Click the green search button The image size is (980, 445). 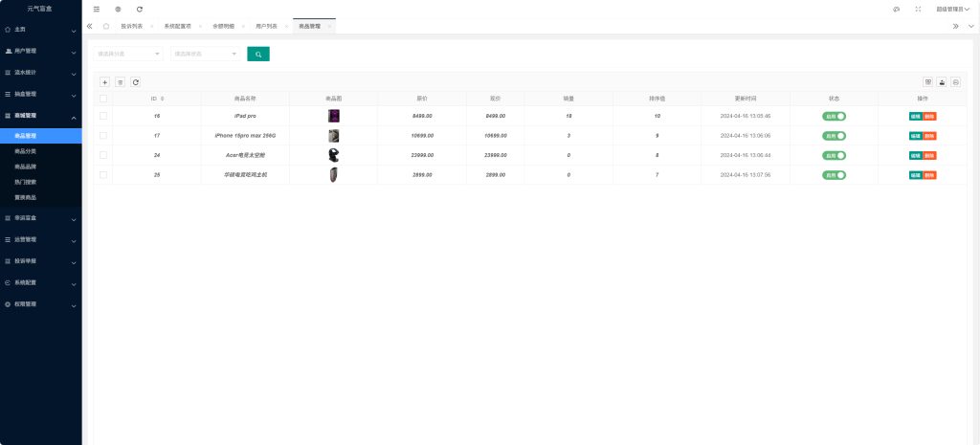(258, 54)
